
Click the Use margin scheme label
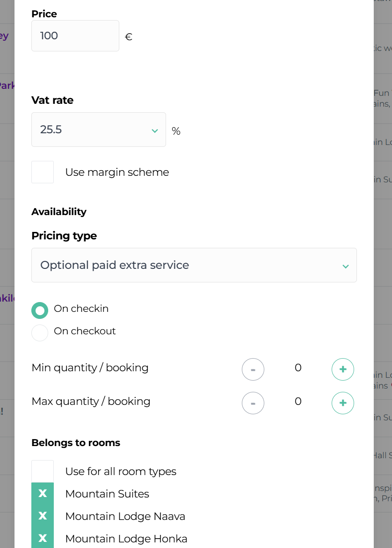coord(117,172)
